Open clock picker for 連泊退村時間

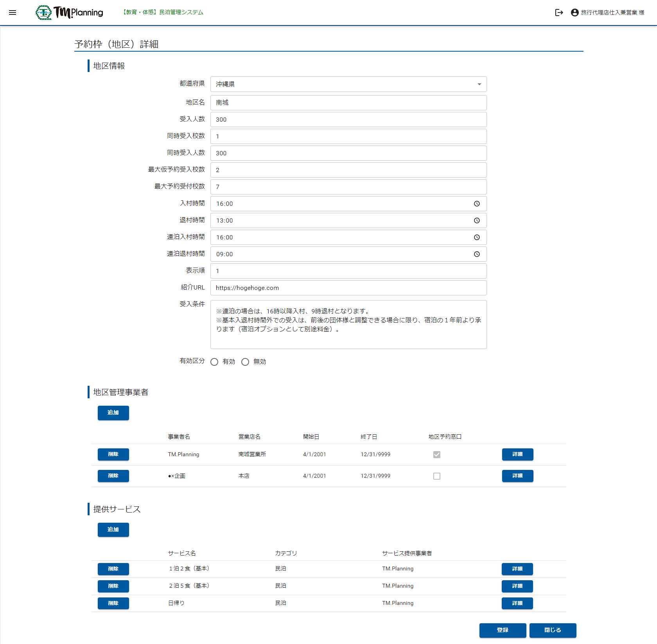[x=477, y=254]
